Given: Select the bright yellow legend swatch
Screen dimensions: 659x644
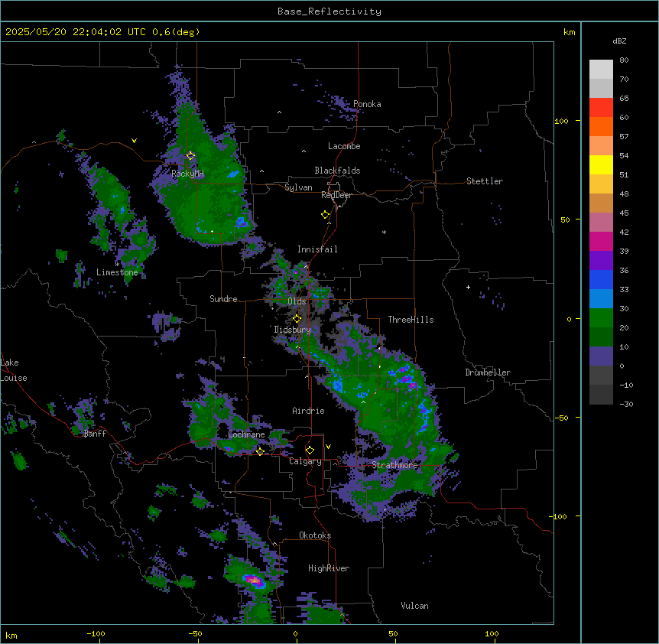Looking at the screenshot, I should 601,164.
